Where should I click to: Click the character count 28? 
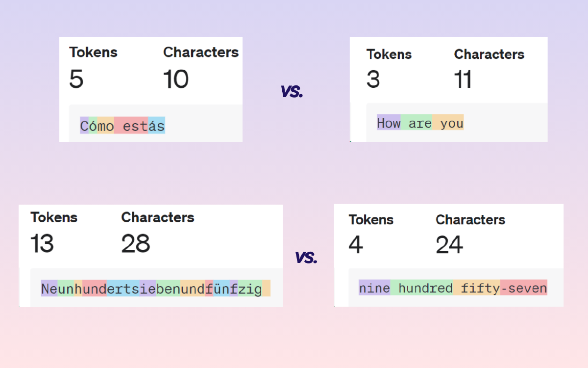pyautogui.click(x=136, y=244)
